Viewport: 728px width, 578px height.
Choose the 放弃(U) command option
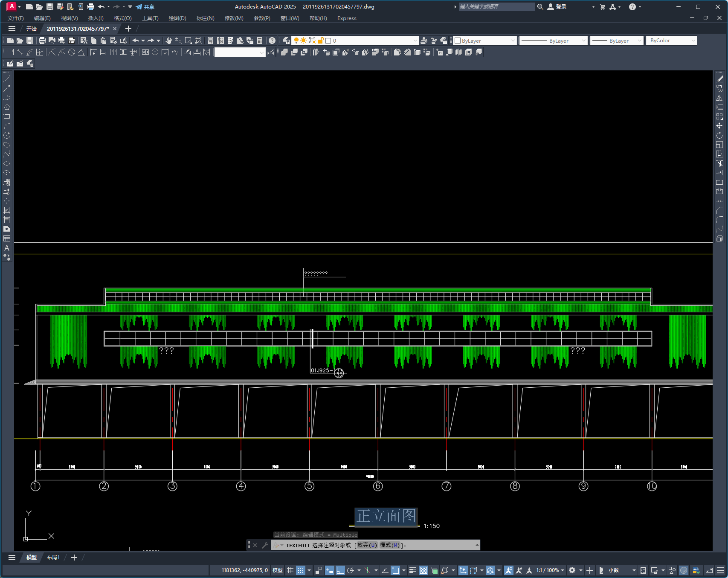pos(367,545)
